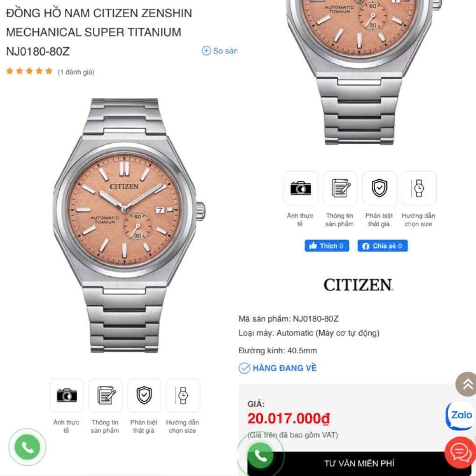Click the five-star rating row
This screenshot has height=476, width=476.
coord(29,71)
